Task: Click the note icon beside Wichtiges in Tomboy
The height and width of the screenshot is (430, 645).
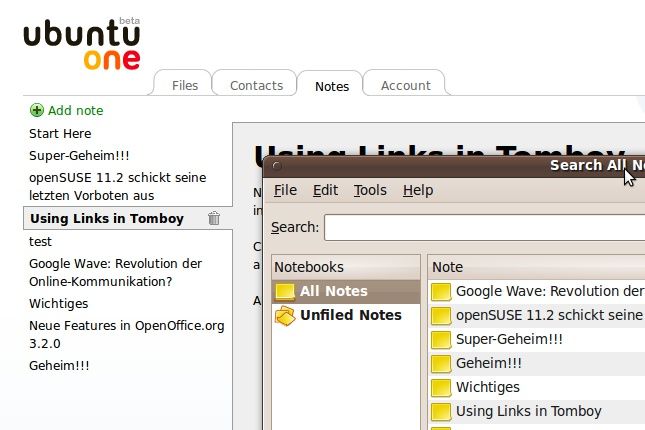Action: click(x=441, y=388)
